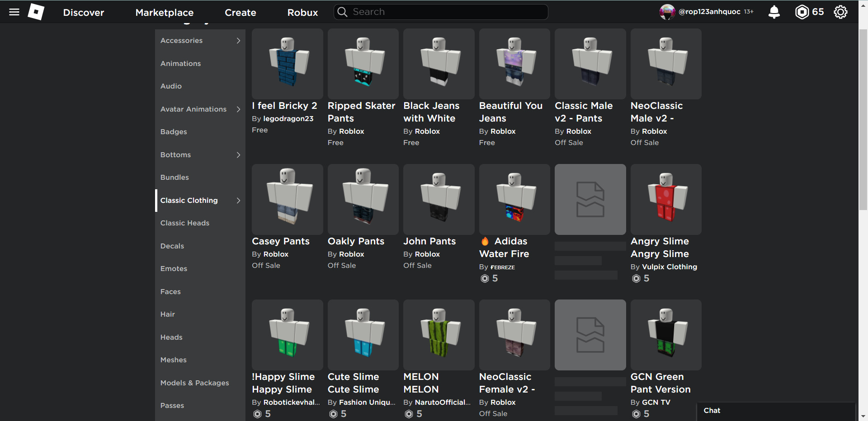This screenshot has height=421, width=868.
Task: Open the Chat panel
Action: click(776, 411)
